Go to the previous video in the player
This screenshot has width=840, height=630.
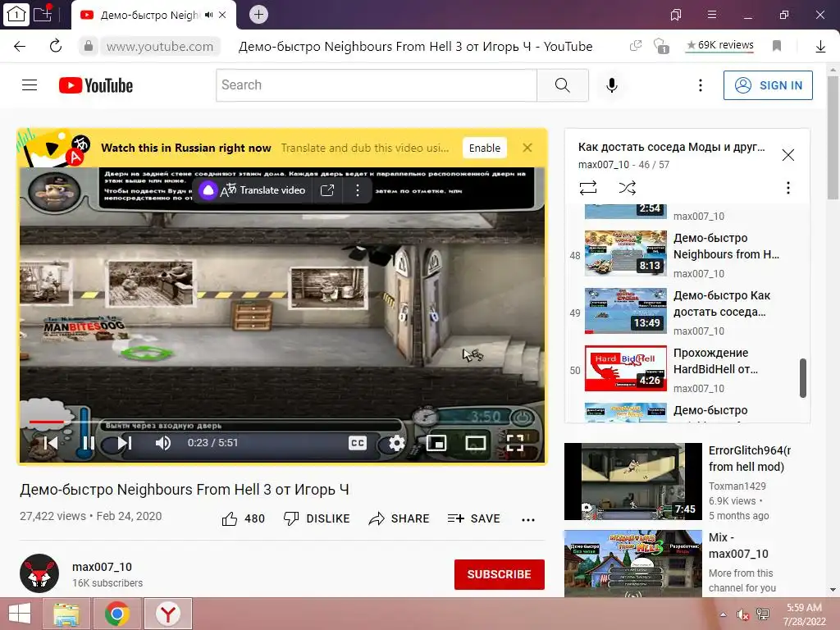click(x=51, y=442)
